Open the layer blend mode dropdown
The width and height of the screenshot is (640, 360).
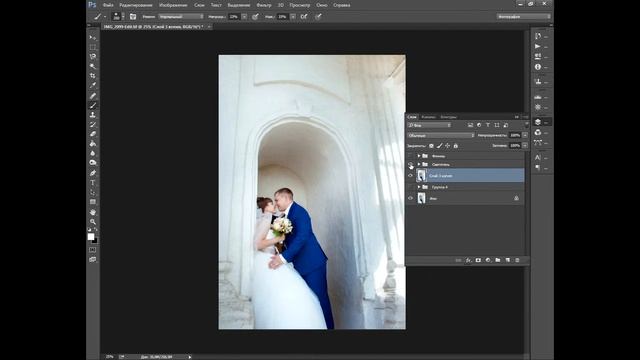click(x=441, y=135)
